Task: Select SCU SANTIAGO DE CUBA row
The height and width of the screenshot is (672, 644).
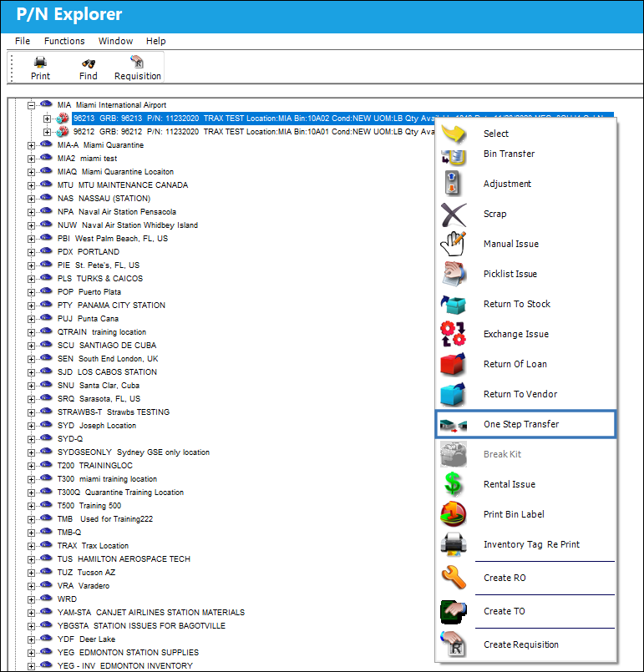Action: [107, 346]
